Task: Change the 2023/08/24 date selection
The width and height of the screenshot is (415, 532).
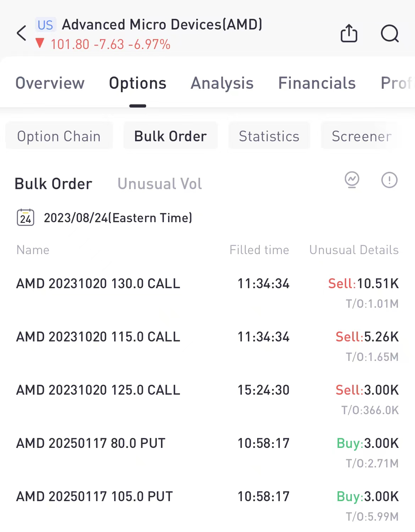Action: pos(118,218)
